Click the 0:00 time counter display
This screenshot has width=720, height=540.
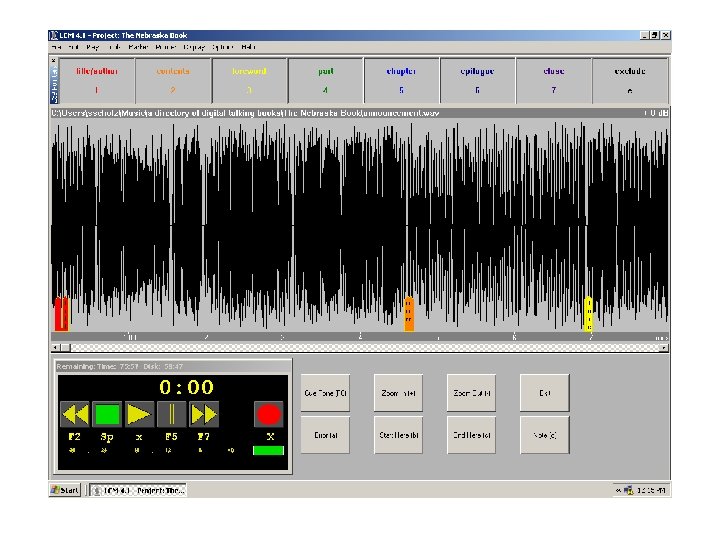[x=186, y=388]
